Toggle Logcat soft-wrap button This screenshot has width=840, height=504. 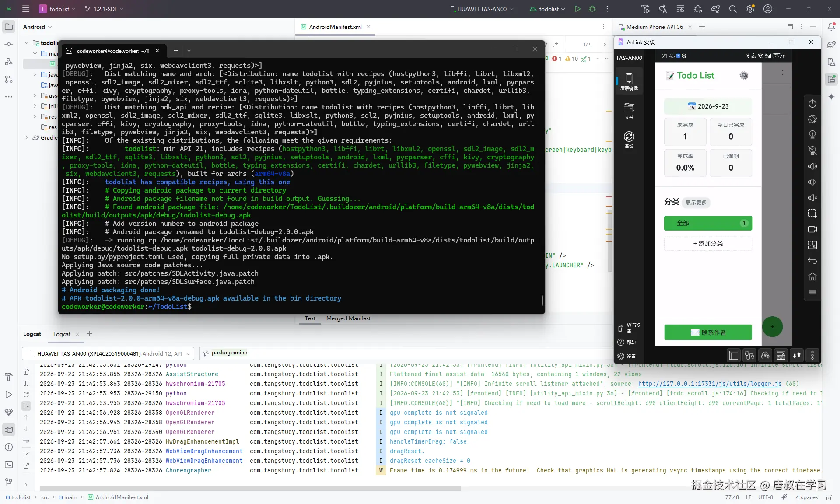coord(26,441)
